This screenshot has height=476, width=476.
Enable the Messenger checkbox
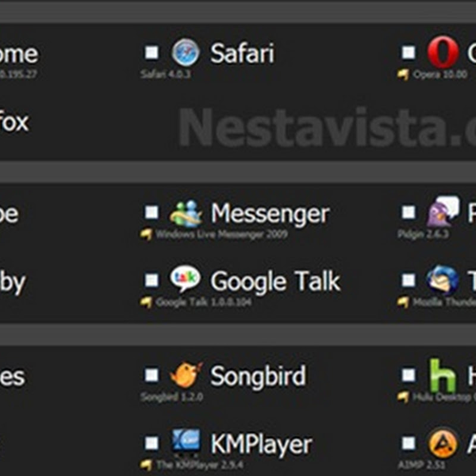152,212
